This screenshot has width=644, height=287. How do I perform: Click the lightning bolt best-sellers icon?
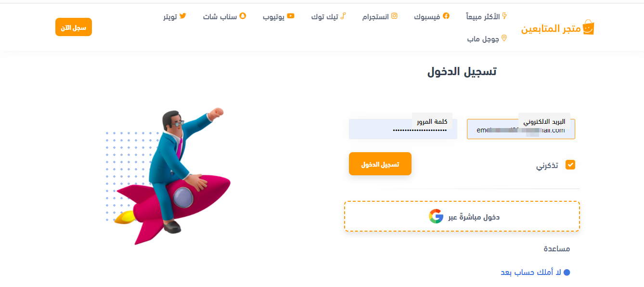coord(504,16)
